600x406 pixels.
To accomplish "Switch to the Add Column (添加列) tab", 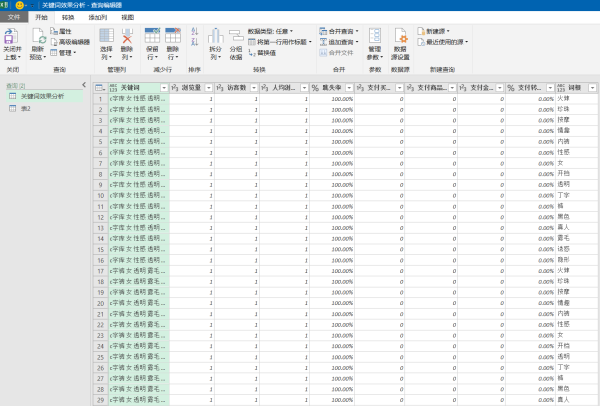I will 98,17.
